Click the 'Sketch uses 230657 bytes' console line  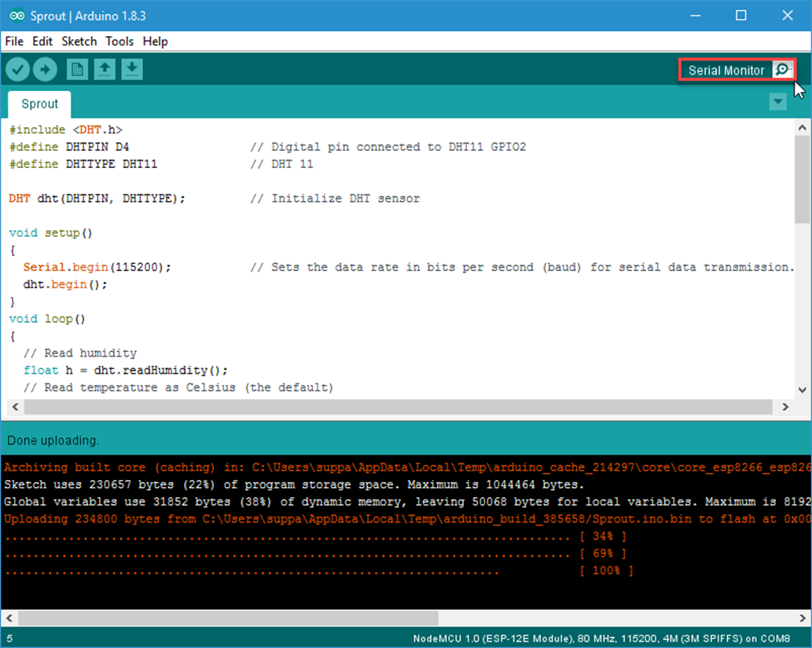(x=294, y=485)
